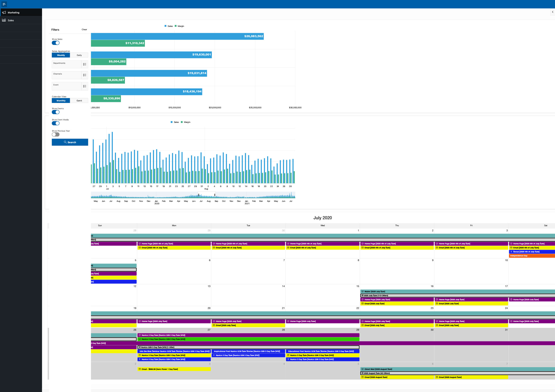Click the Marketing megaphone icon
Screen dimensions: 555x392
(4, 13)
